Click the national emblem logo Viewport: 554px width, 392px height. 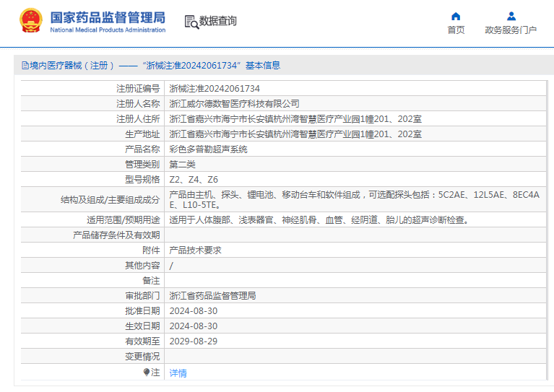(x=30, y=21)
